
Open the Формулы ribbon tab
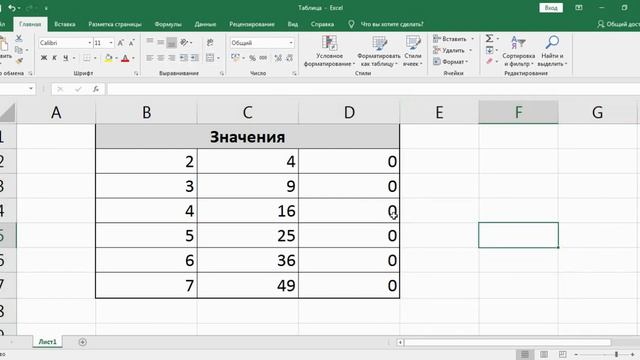coord(168,24)
